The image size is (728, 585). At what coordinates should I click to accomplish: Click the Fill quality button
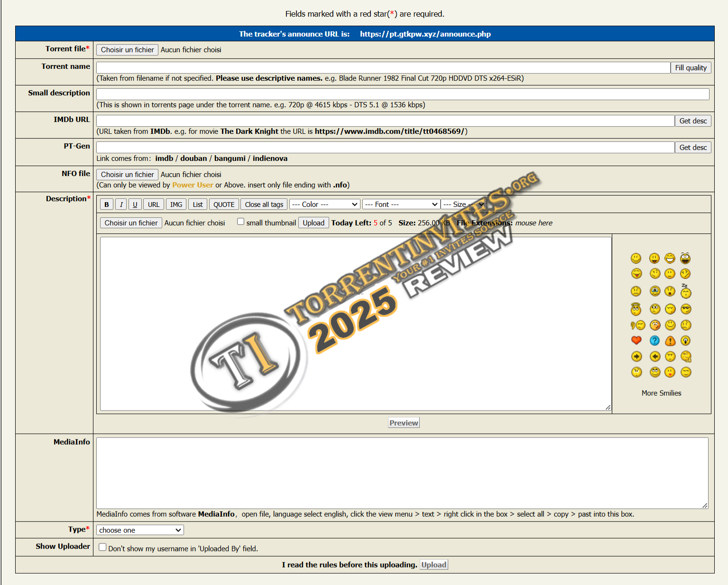point(691,68)
